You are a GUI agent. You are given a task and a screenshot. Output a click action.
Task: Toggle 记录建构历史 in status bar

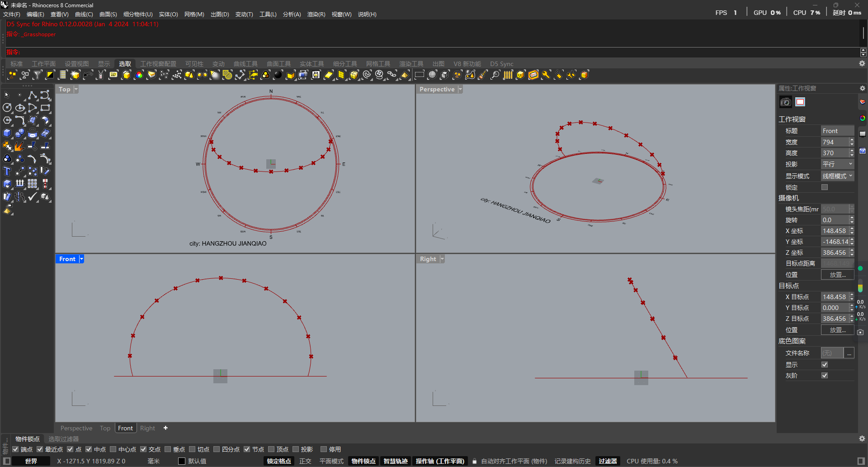click(573, 461)
